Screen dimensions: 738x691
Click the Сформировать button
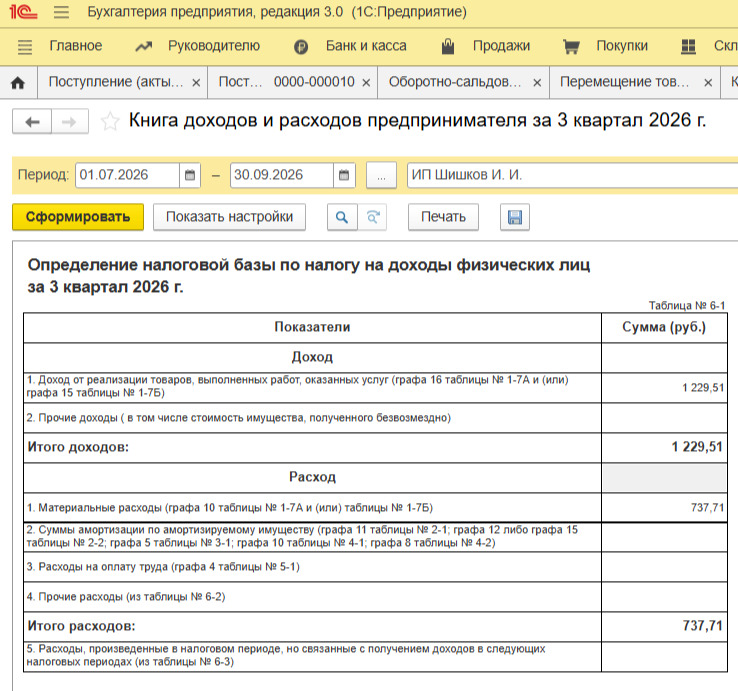coord(78,217)
